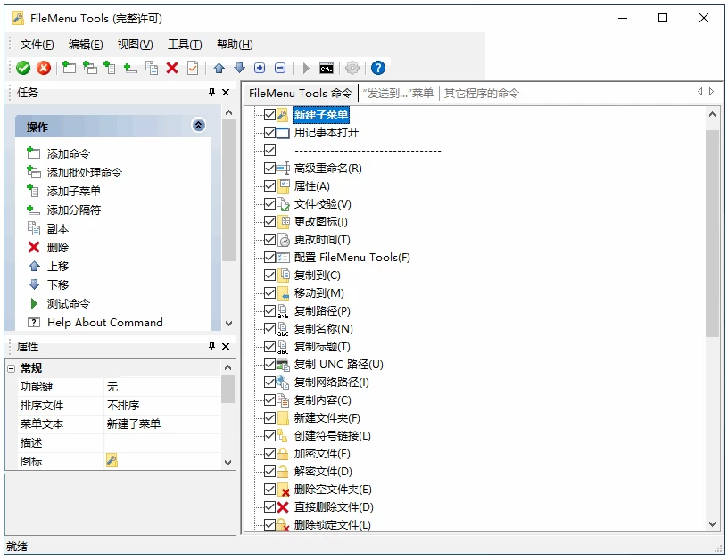Disable the 复制路径(P) command checkbox
The height and width of the screenshot is (560, 728).
[270, 311]
